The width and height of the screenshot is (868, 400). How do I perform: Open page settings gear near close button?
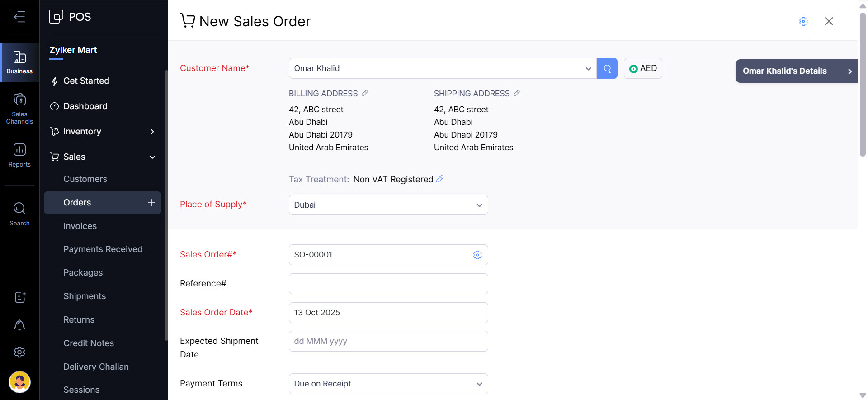pyautogui.click(x=803, y=21)
